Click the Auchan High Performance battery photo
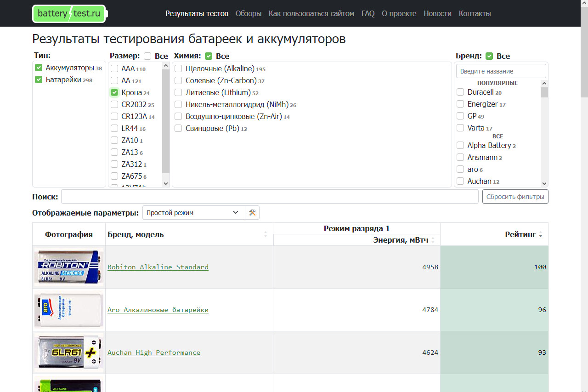588x392 pixels. [x=68, y=352]
